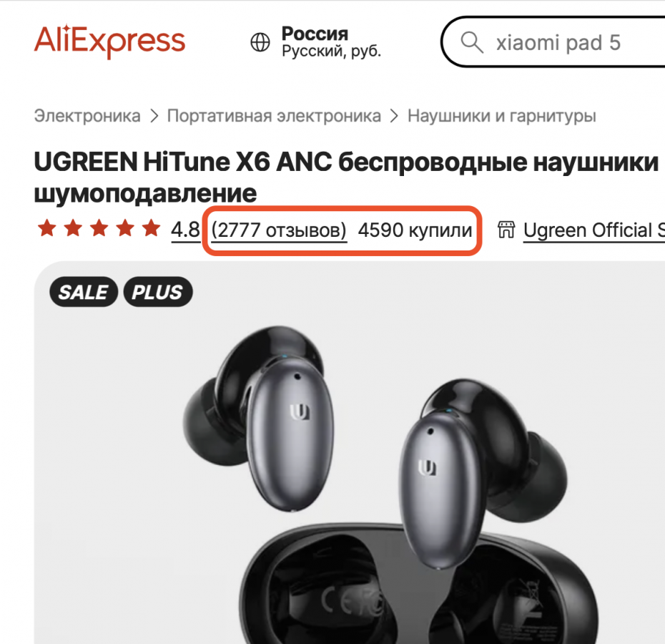Image resolution: width=665 pixels, height=644 pixels.
Task: Click the 4.8 rating score
Action: (x=185, y=230)
